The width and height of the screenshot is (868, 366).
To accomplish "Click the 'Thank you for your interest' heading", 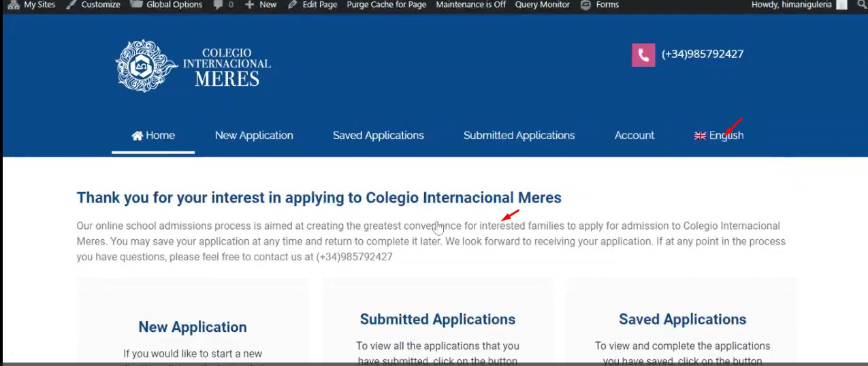I will [319, 198].
